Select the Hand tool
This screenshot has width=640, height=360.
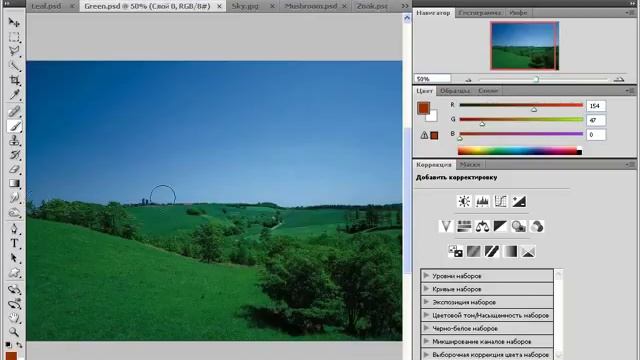tap(14, 318)
